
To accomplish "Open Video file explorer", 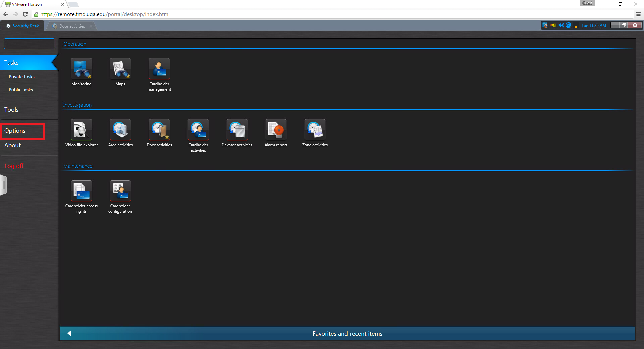I will 81,130.
